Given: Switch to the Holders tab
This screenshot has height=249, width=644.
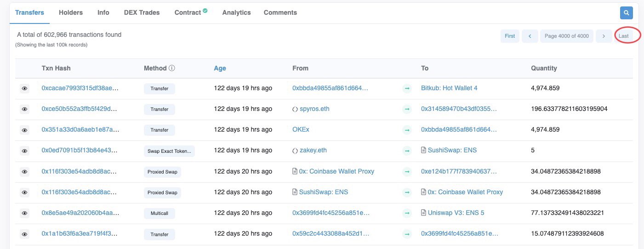Looking at the screenshot, I should click(x=71, y=12).
